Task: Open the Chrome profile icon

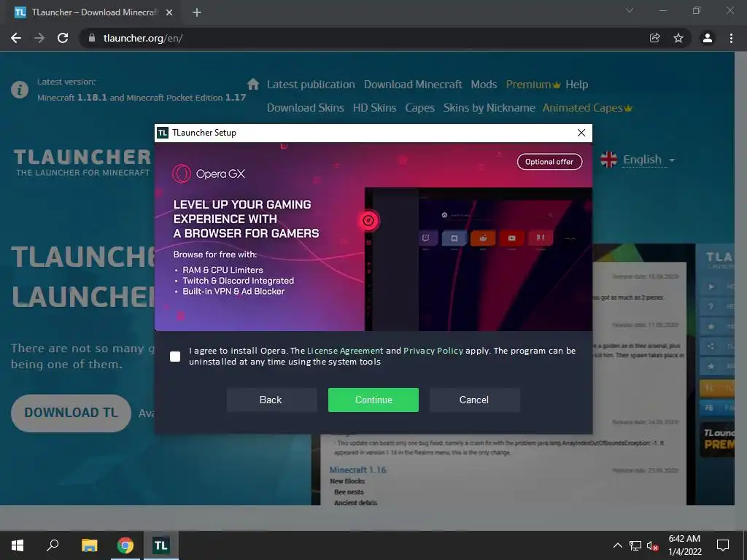Action: coord(708,38)
